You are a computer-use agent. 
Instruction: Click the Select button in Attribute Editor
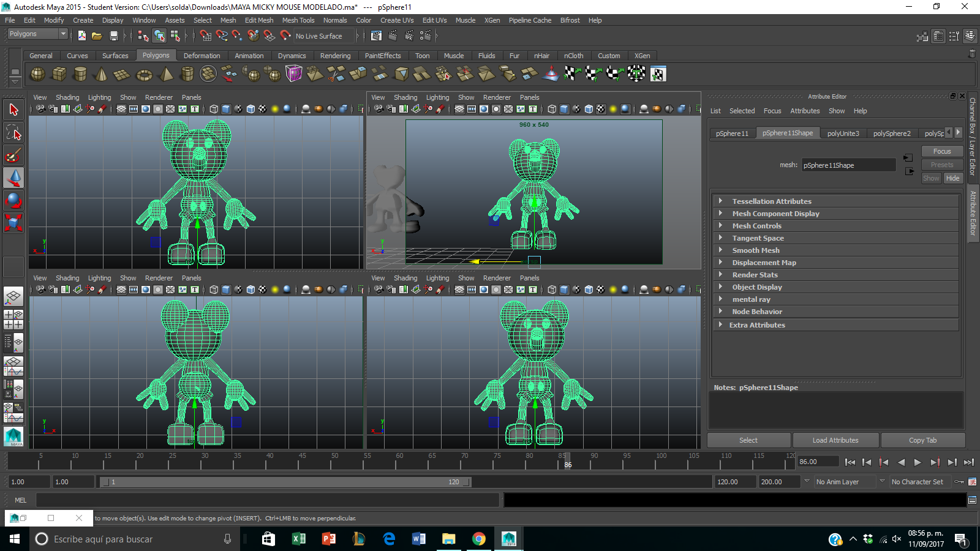coord(748,440)
